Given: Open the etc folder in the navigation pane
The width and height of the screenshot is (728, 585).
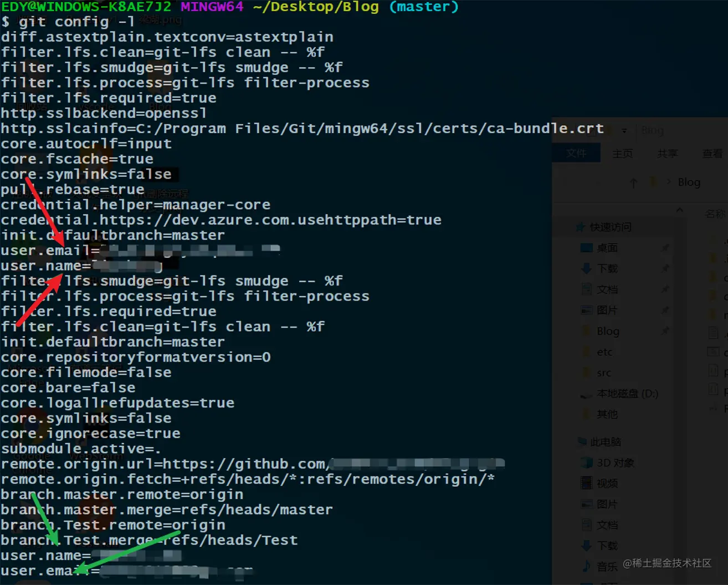Looking at the screenshot, I should [x=604, y=352].
